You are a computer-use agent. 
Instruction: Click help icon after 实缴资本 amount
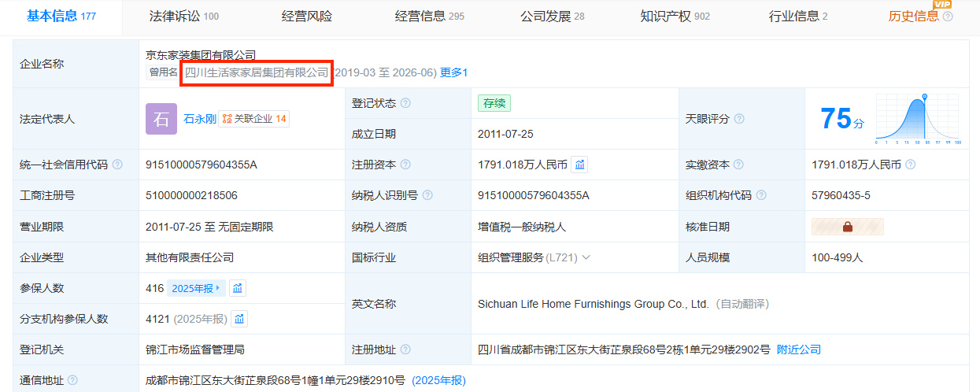[910, 165]
